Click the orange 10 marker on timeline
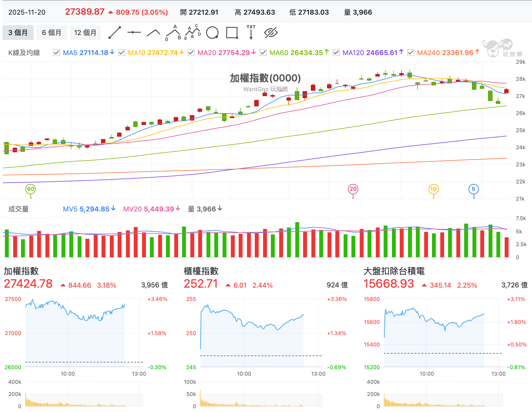Viewport: 532px width, 412px height. point(433,189)
